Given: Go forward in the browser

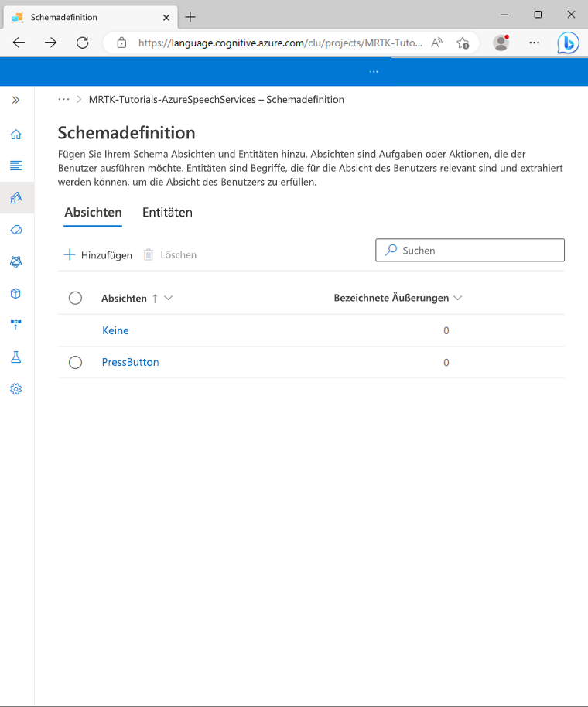Looking at the screenshot, I should click(x=50, y=43).
